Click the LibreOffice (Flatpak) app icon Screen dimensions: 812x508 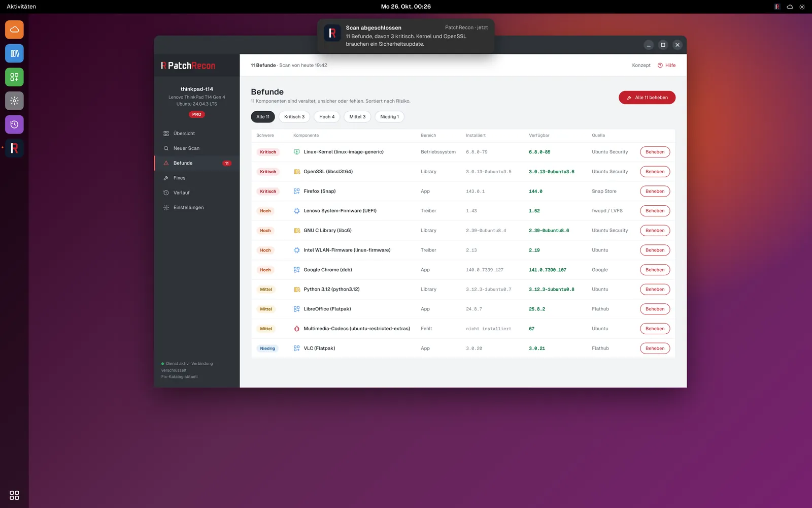(297, 309)
